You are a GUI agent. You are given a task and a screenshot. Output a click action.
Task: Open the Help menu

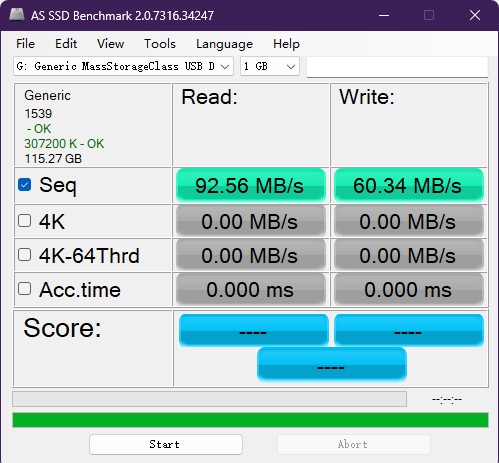(286, 44)
